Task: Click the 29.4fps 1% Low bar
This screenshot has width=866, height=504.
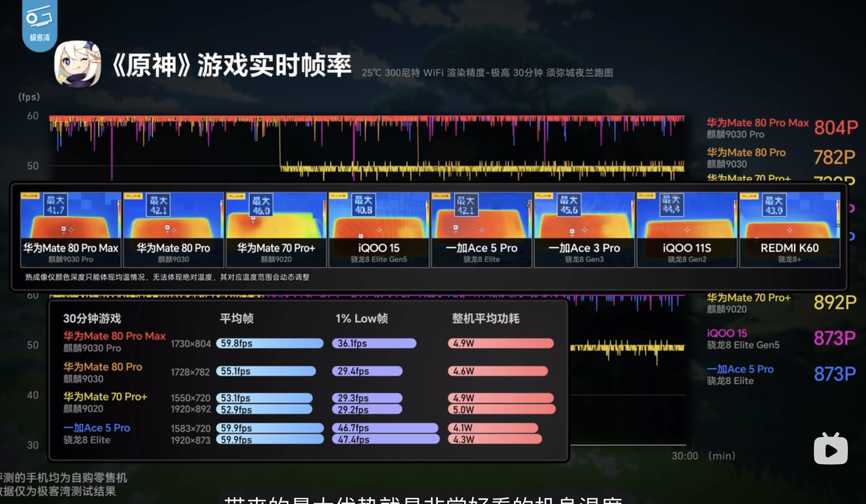Action: point(367,371)
